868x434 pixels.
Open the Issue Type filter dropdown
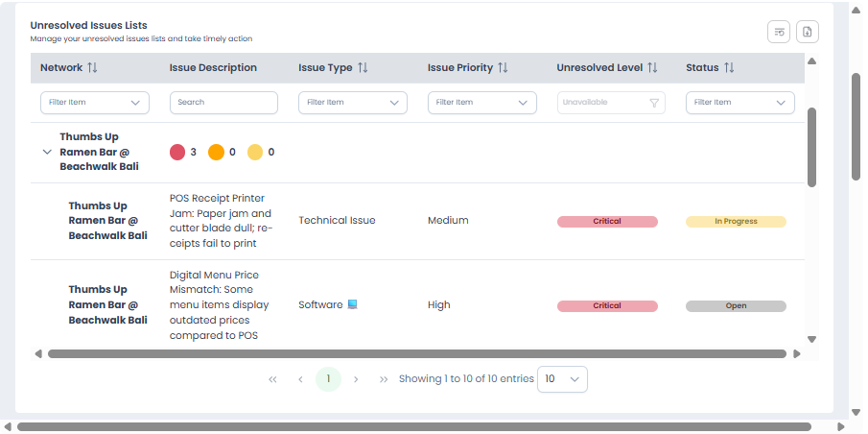352,103
